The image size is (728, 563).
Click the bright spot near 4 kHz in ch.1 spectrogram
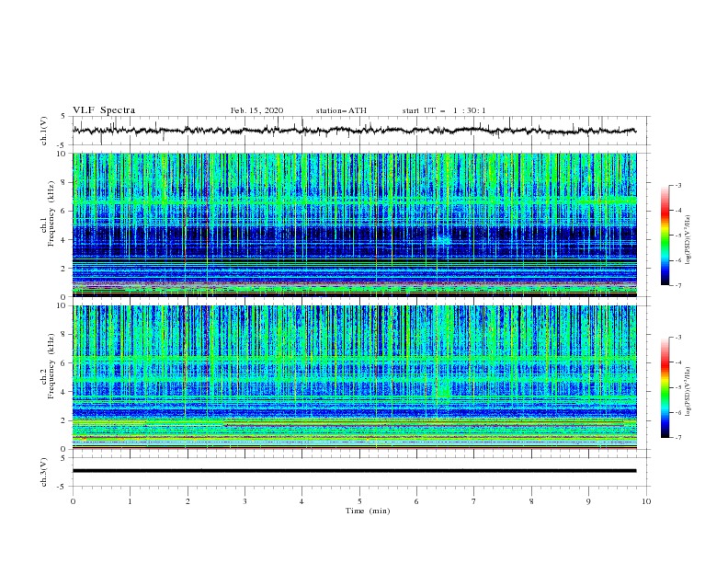point(442,240)
